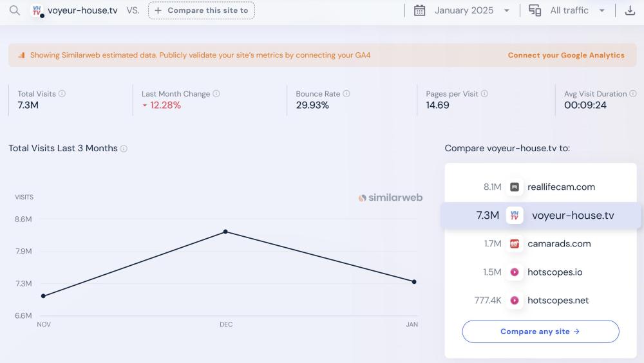Click the Compare this site to button
The image size is (644, 363).
click(202, 10)
